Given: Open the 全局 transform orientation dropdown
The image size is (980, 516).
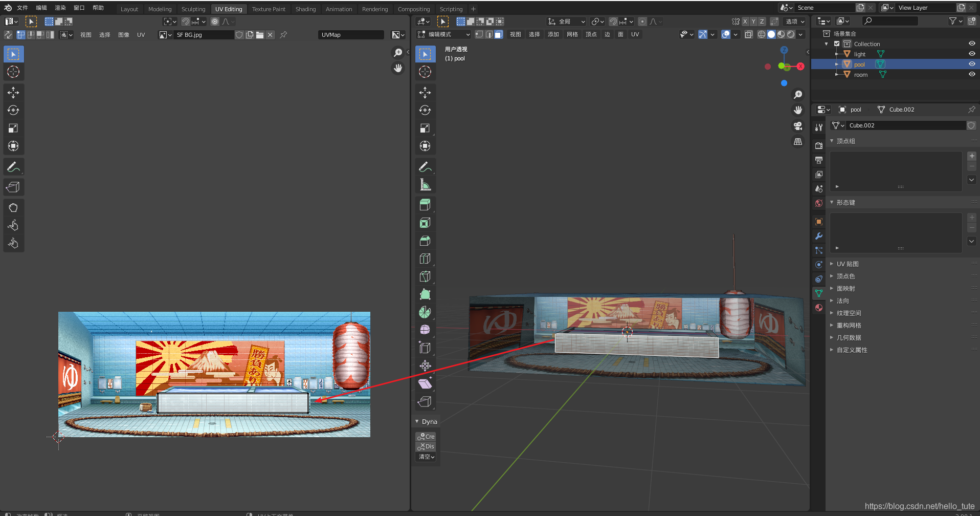Looking at the screenshot, I should pyautogui.click(x=566, y=21).
